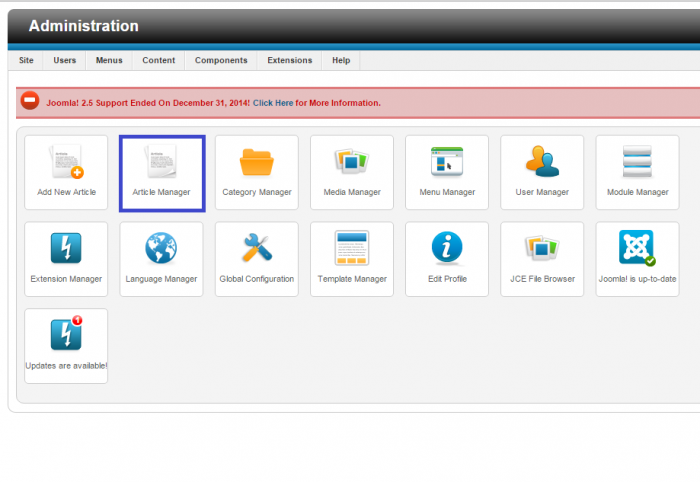Open the Users menu
Viewport: 700px width, 482px height.
[65, 60]
